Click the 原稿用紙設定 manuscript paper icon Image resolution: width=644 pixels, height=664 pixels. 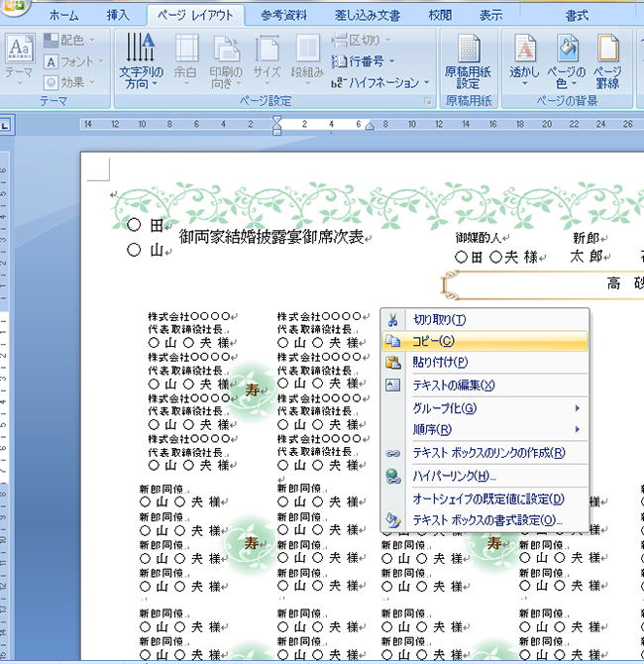tap(468, 59)
